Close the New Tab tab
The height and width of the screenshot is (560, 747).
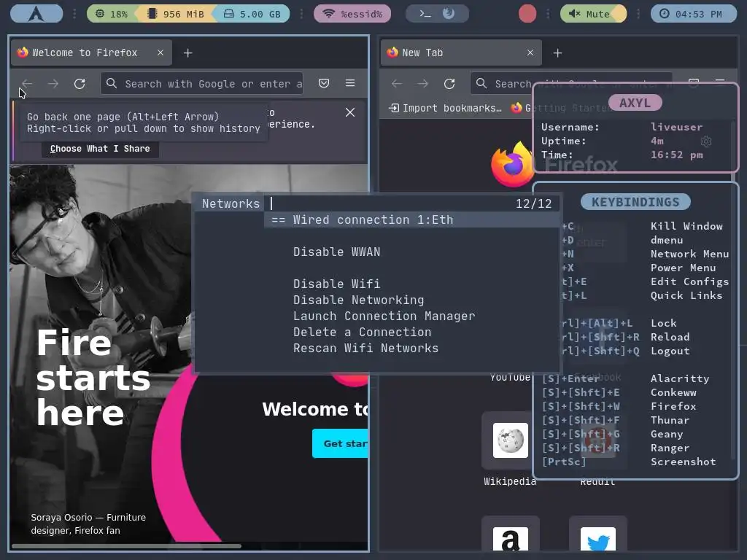pos(530,52)
